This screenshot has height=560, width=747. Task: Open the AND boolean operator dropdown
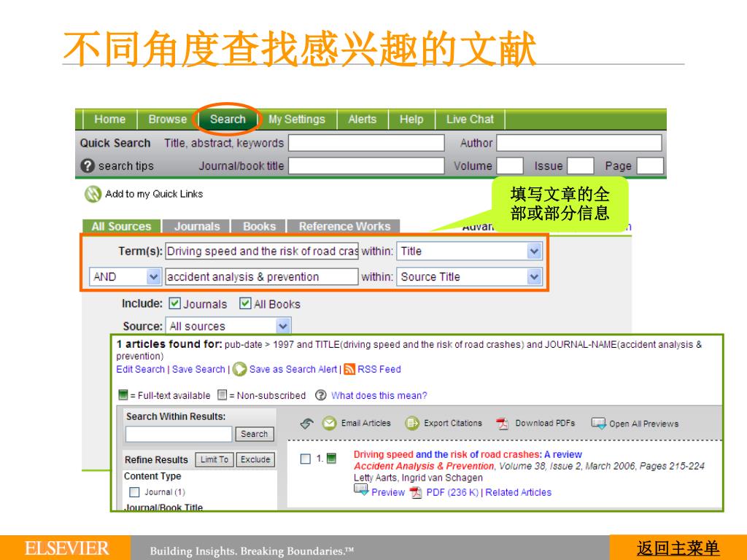pos(125,276)
